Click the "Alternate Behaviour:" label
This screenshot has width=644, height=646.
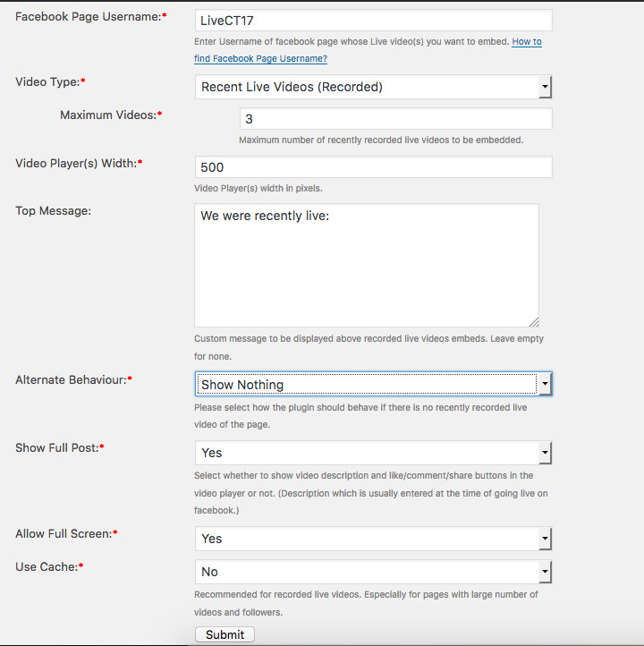click(70, 380)
